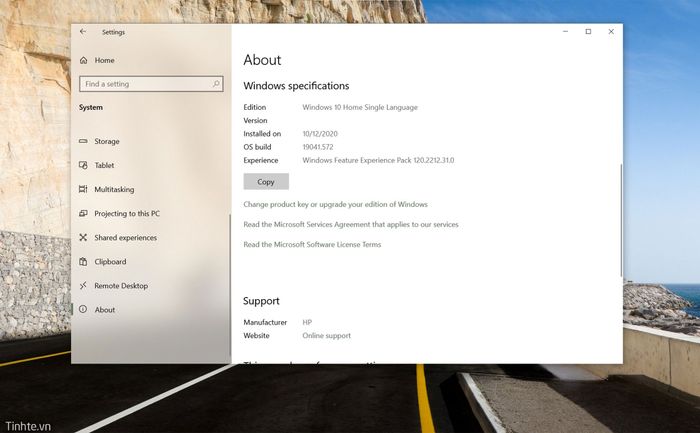Click the Projecting to this PC icon
The height and width of the screenshot is (433, 700).
point(83,213)
